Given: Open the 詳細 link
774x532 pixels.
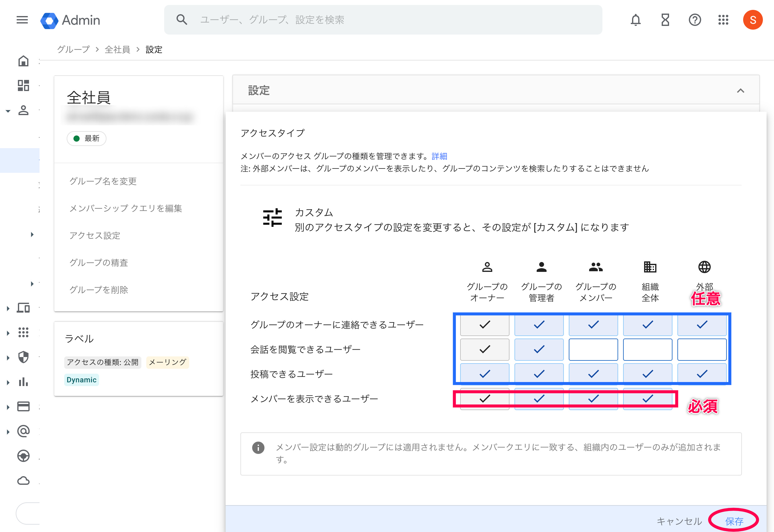Looking at the screenshot, I should pos(439,156).
